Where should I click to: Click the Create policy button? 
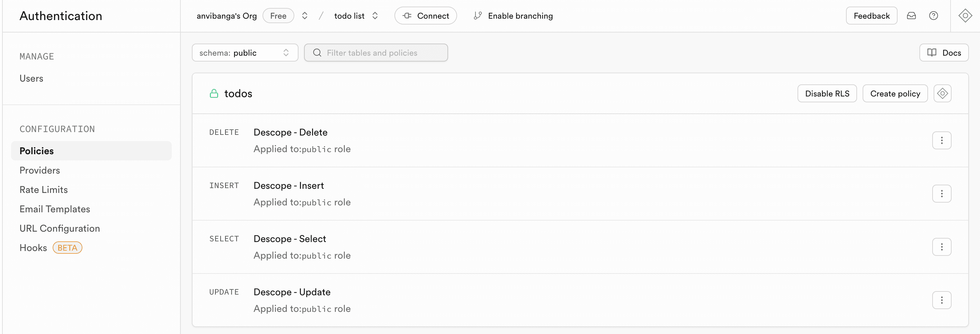895,93
